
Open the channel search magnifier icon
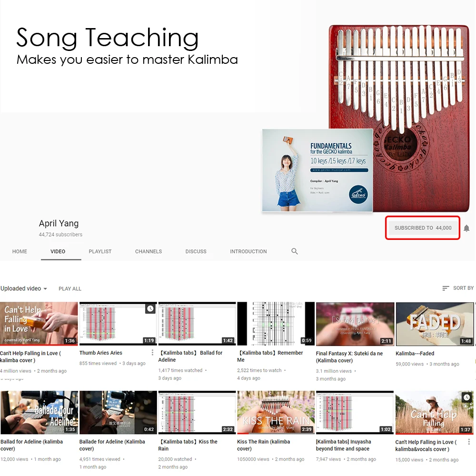295,251
